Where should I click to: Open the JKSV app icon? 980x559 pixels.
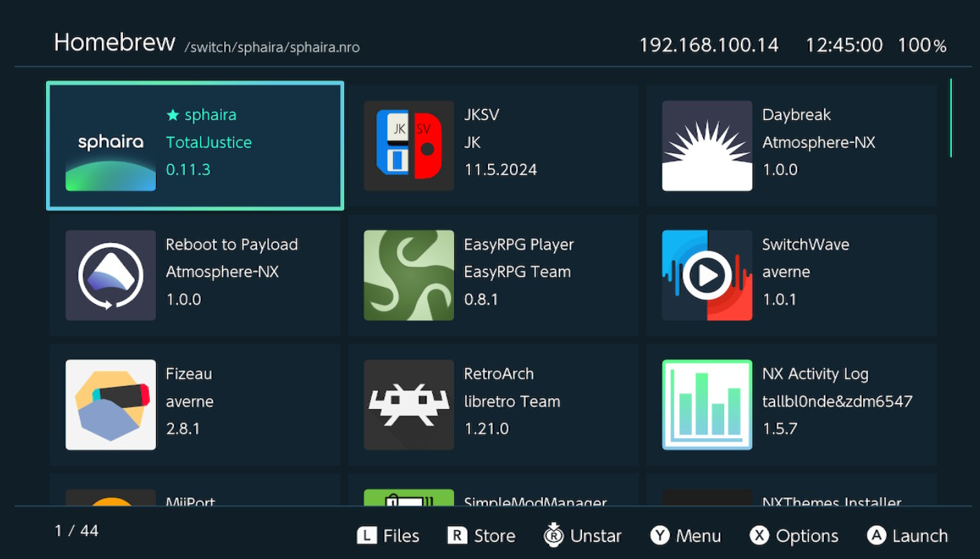(x=408, y=146)
